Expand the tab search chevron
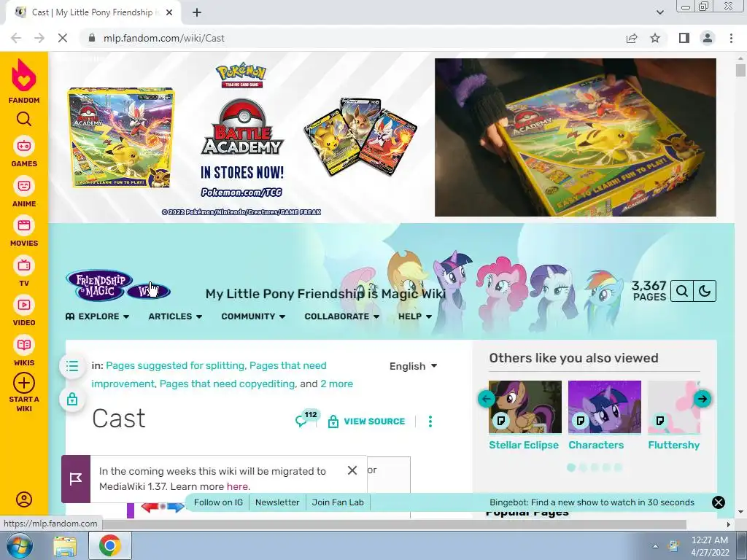747x560 pixels. (x=659, y=13)
